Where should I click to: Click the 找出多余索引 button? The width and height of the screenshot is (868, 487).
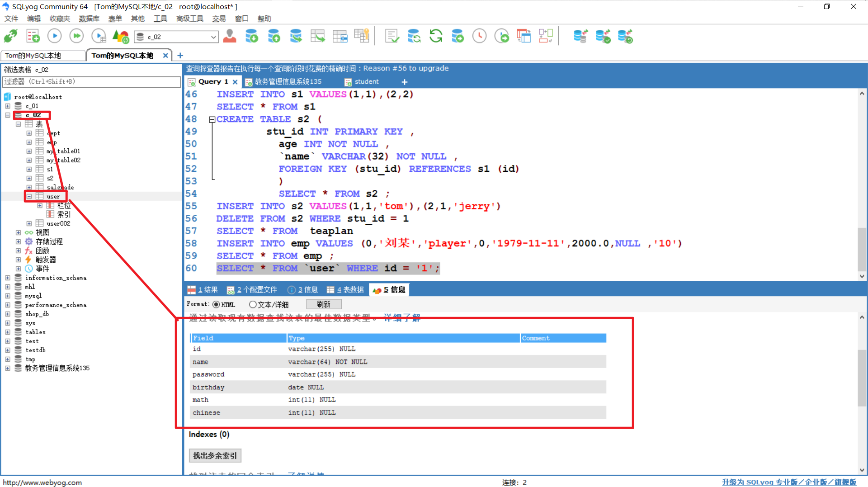(x=215, y=455)
